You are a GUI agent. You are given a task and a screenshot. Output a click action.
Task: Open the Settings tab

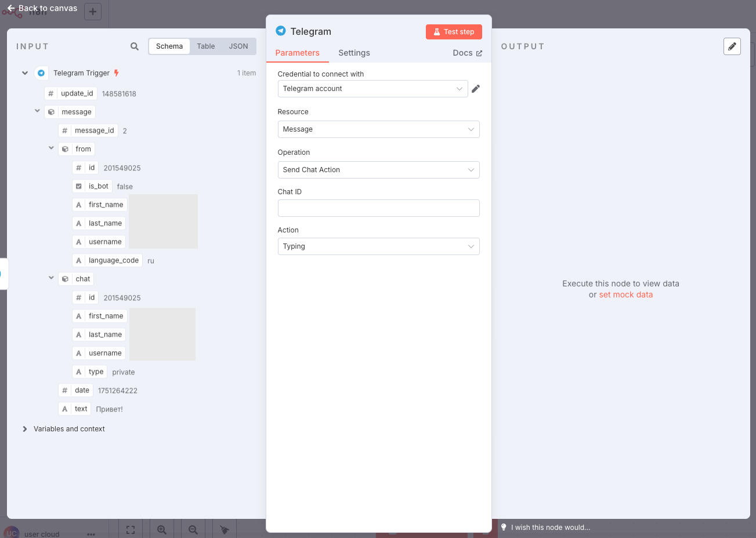coord(354,53)
